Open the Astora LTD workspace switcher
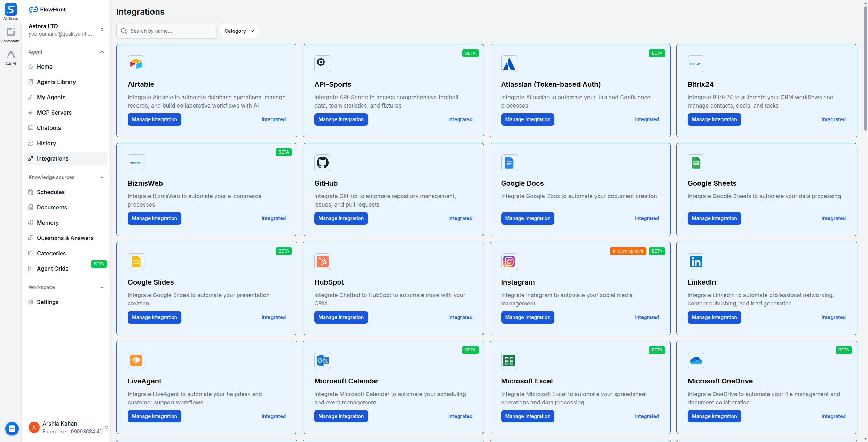The width and height of the screenshot is (868, 442). coord(66,30)
